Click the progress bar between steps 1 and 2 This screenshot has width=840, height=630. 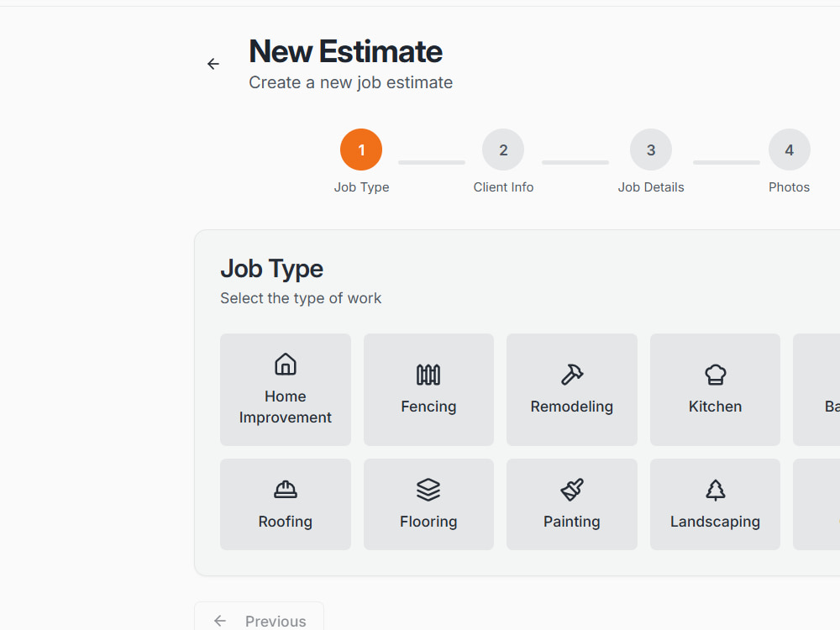click(x=432, y=162)
